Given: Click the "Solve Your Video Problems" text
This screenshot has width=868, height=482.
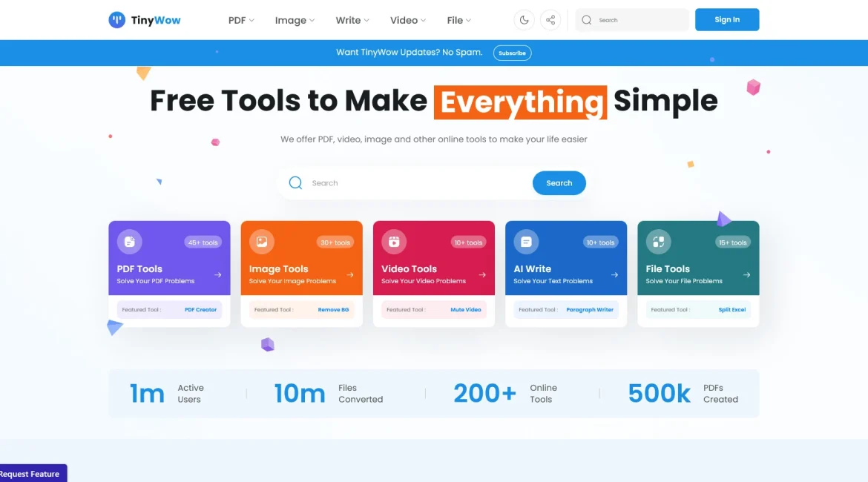Looking at the screenshot, I should click(x=424, y=281).
